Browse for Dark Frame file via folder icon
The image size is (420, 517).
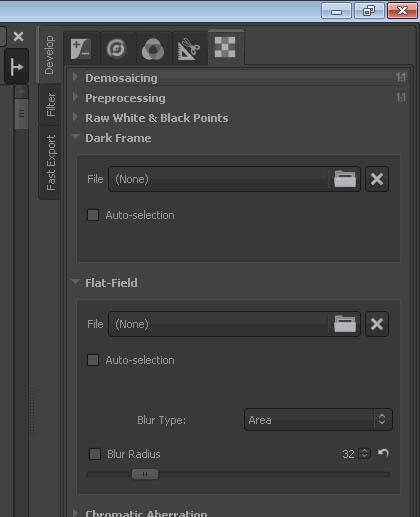[345, 179]
